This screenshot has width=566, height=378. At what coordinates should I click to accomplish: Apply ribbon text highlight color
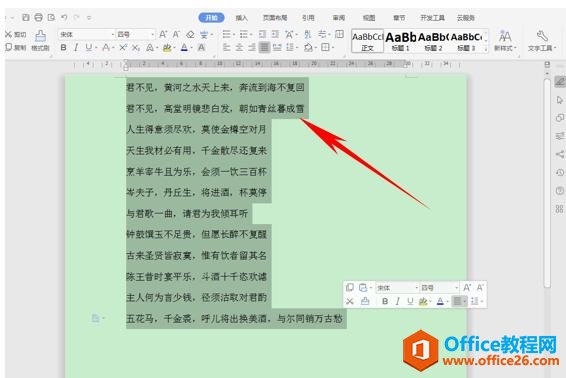[167, 47]
